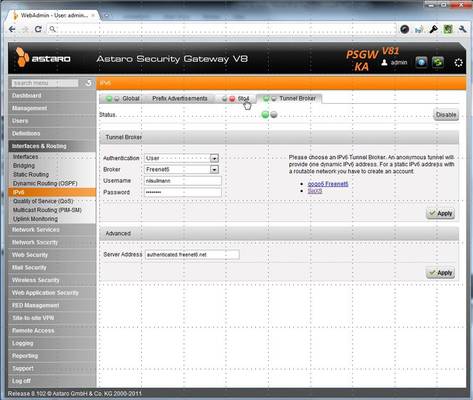The image size is (473, 400).
Task: Open Site-to-site VPN menu
Action: (52, 318)
